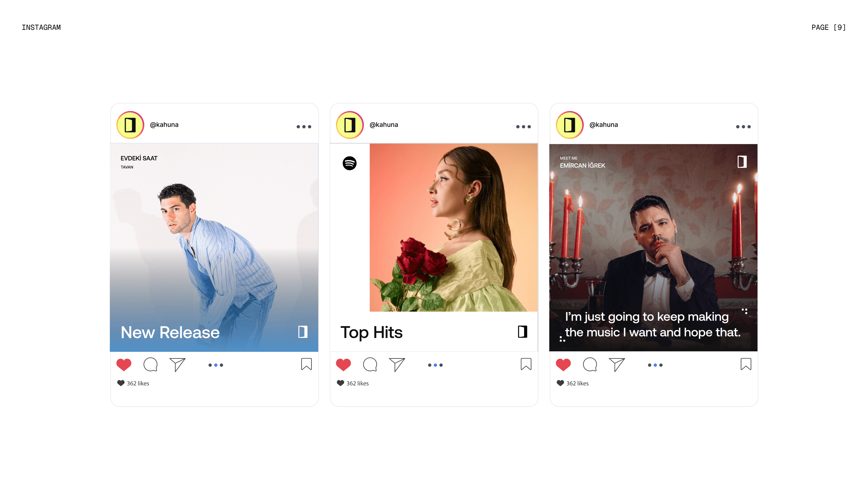Screen dimensions: 868x489
Task: Like the New Release post with heart icon
Action: point(124,365)
